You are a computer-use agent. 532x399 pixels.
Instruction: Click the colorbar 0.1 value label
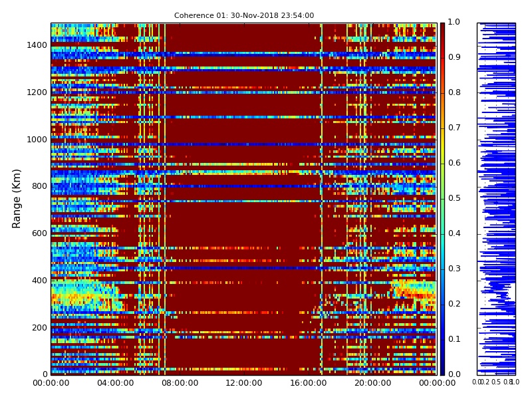(x=454, y=339)
